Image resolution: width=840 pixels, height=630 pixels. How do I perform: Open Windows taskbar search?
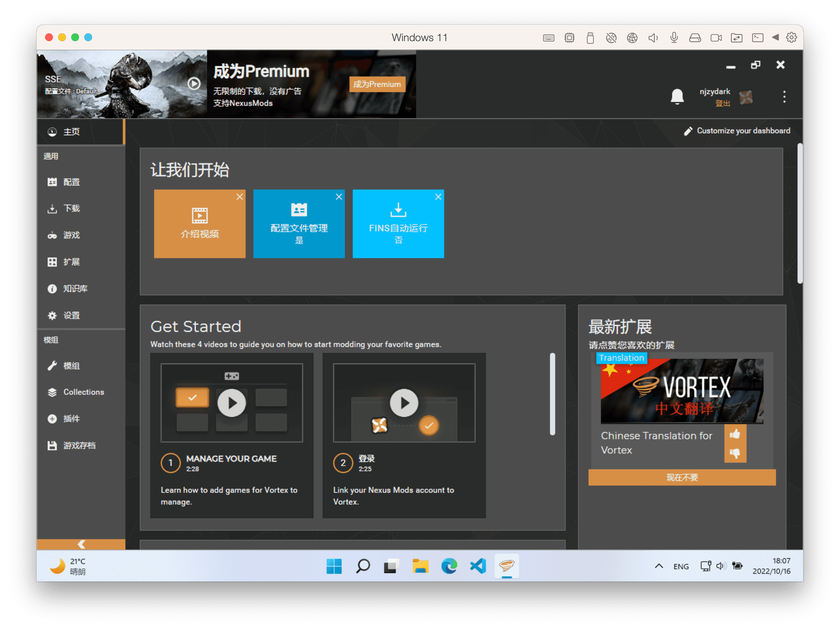click(363, 566)
